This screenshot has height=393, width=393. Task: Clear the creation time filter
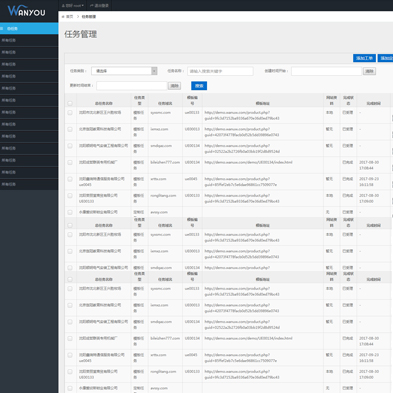point(369,71)
